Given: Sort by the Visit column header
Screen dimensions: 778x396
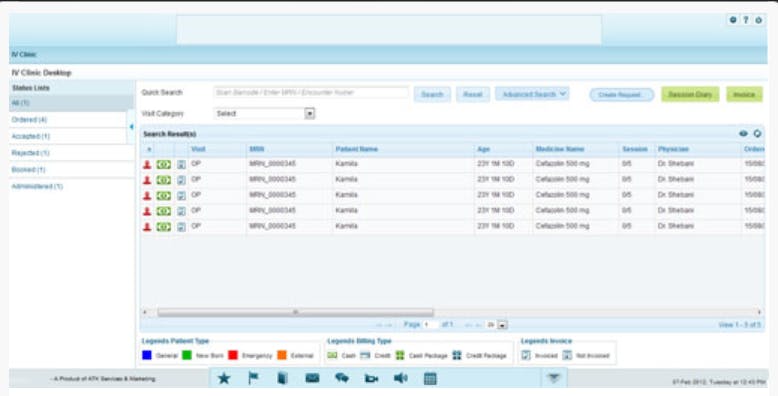Looking at the screenshot, I should click(198, 149).
